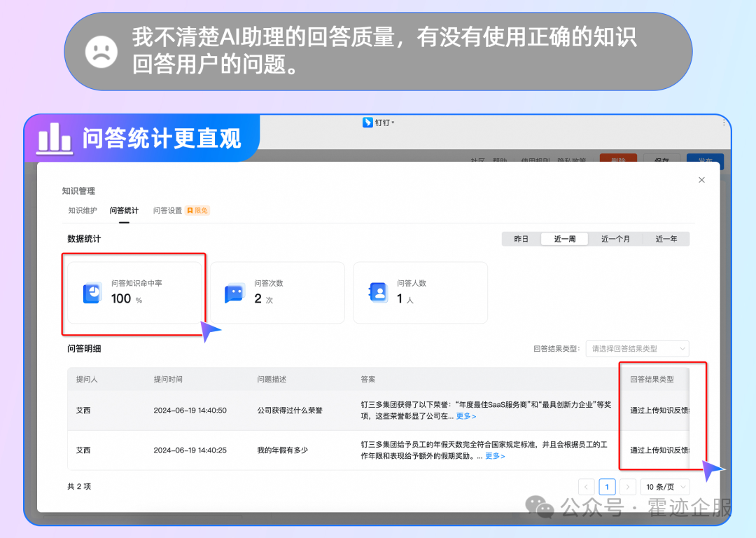Image resolution: width=756 pixels, height=538 pixels.
Task: Click the DingTalk logo in title bar
Action: click(367, 123)
